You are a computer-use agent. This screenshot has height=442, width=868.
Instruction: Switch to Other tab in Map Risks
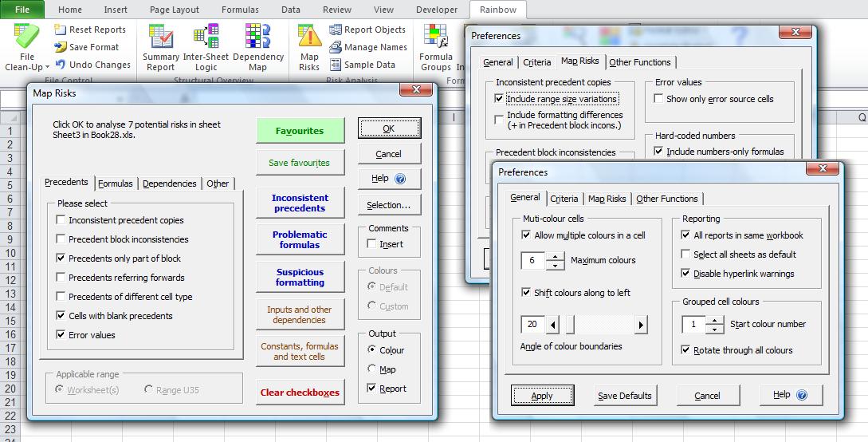(218, 184)
